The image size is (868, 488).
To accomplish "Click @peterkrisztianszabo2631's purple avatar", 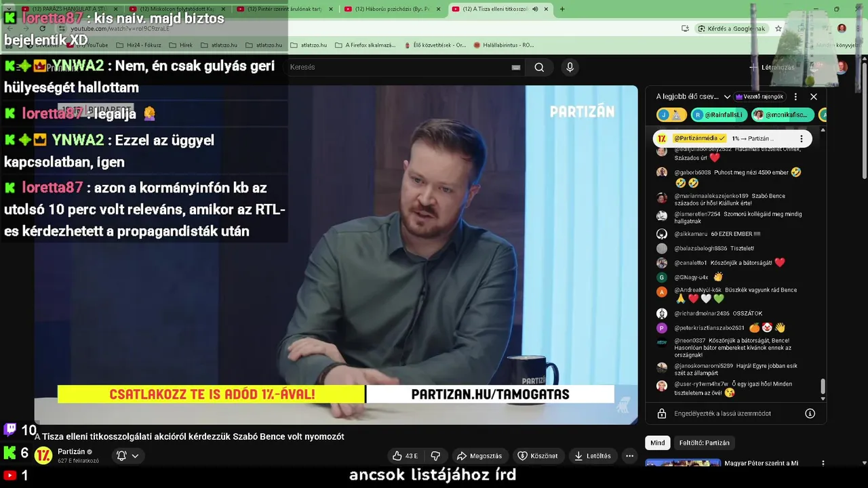I will [662, 328].
